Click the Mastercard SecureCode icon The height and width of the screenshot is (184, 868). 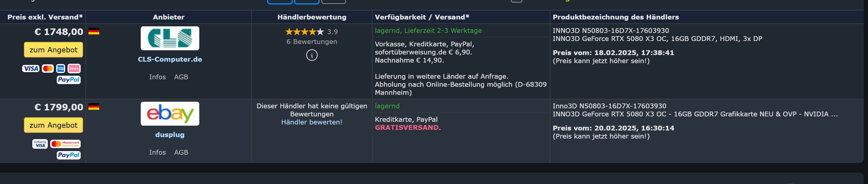65,144
